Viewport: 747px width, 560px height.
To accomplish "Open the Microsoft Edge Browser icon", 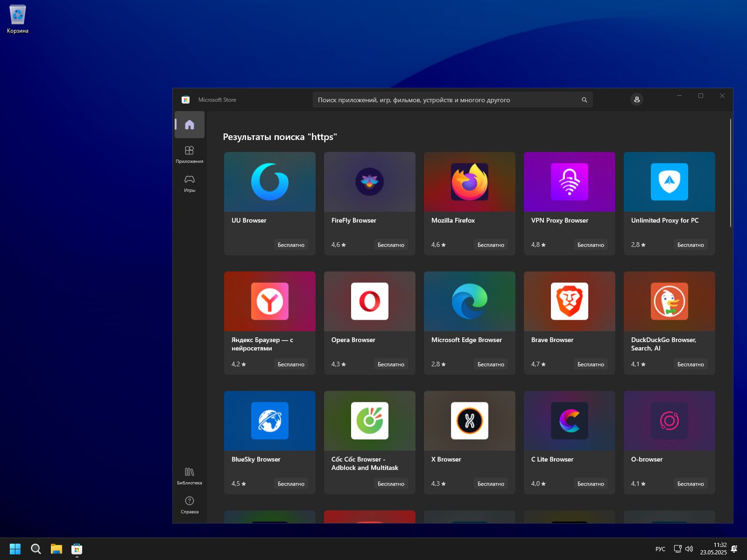I will pos(470,301).
